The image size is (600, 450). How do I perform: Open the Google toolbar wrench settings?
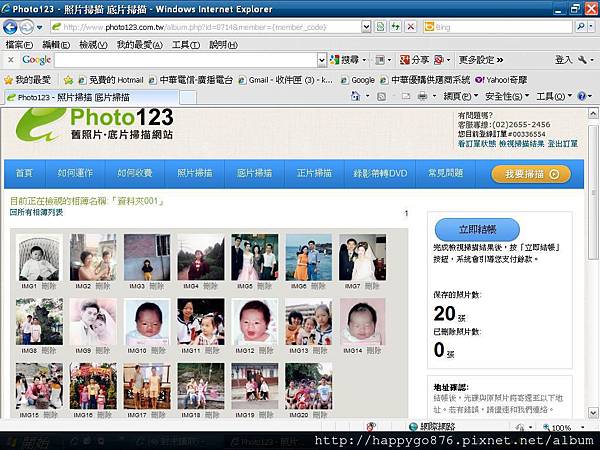tap(583, 60)
